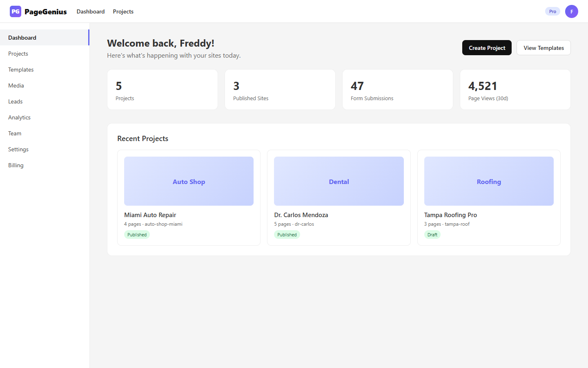This screenshot has height=368, width=588.
Task: Click the View Templates button
Action: click(543, 48)
